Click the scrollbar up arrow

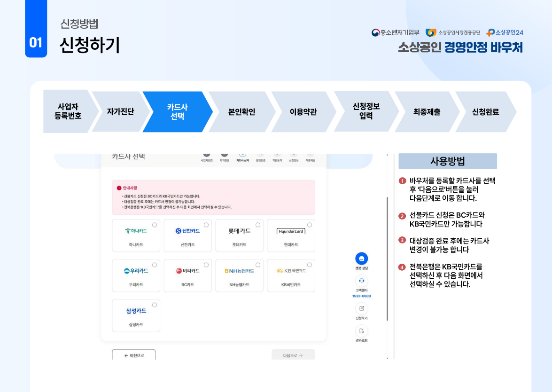[x=387, y=155]
